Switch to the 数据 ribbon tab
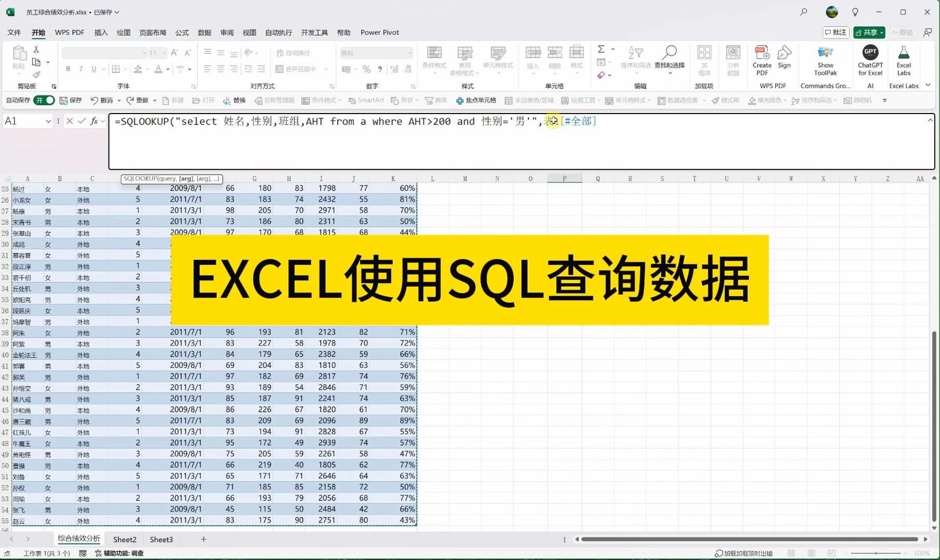Screen dimensions: 940x560 204,32
